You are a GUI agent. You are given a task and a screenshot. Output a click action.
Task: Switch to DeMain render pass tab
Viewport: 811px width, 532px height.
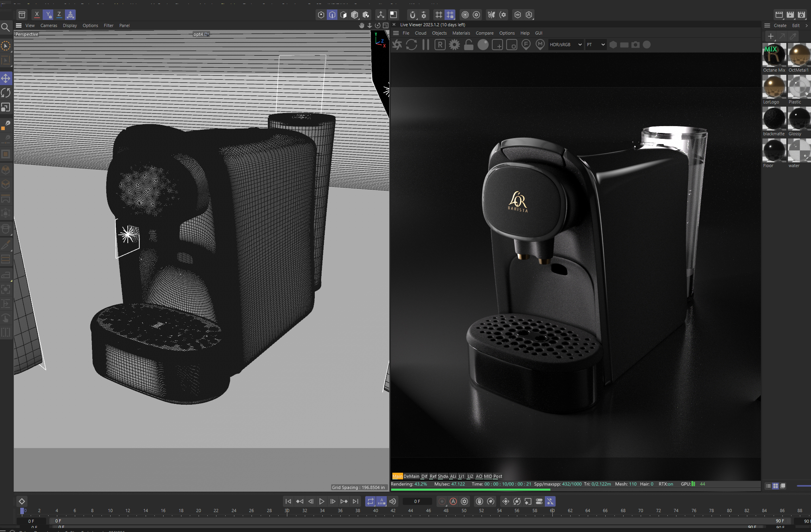tap(411, 476)
